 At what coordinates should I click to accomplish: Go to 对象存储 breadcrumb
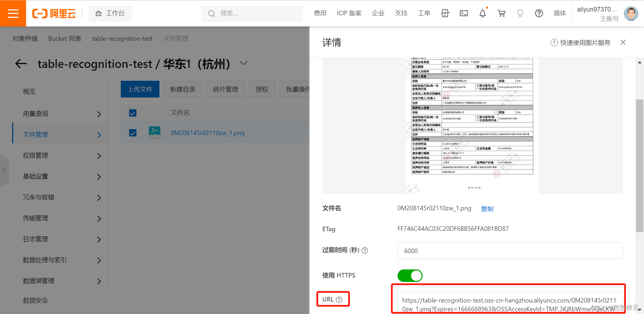point(25,38)
